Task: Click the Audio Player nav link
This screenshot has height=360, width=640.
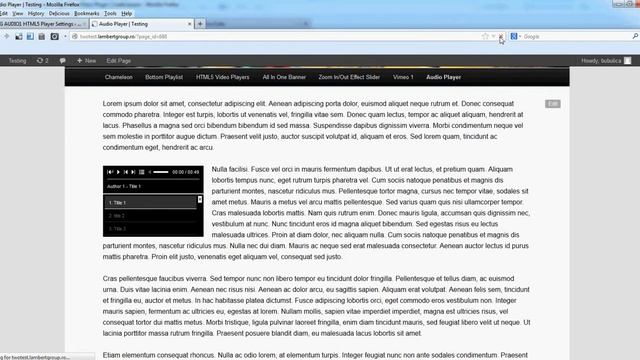Action: coord(444,77)
